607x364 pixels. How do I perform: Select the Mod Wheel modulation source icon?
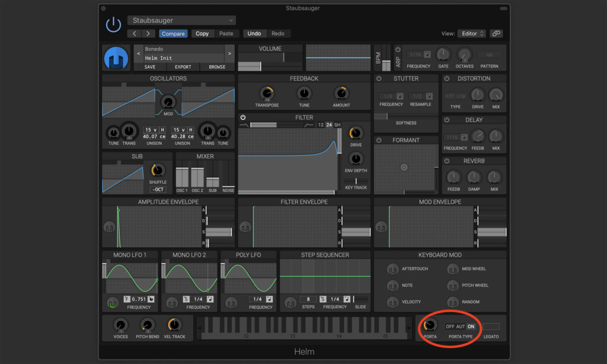point(452,269)
